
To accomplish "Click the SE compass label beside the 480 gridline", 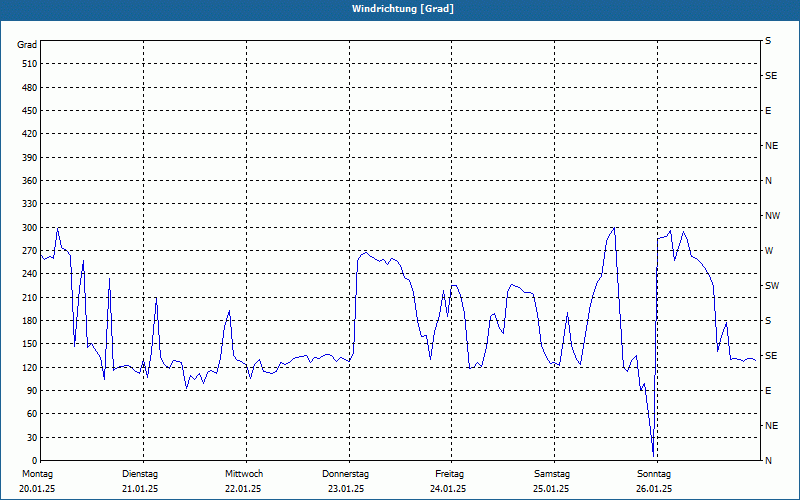I will (x=771, y=76).
